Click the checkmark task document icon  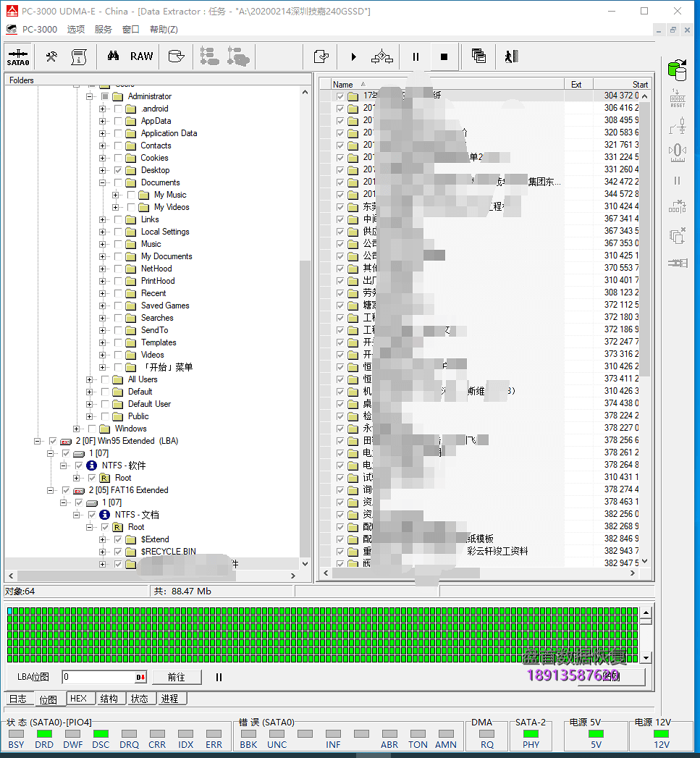321,57
